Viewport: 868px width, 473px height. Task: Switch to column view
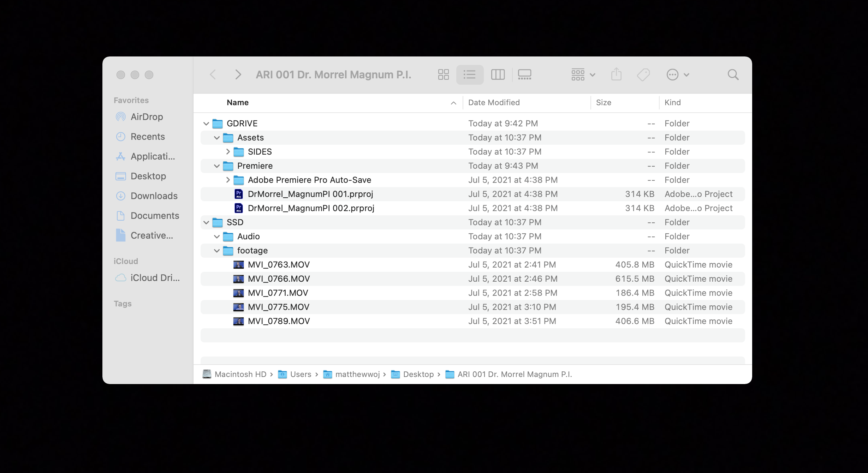pos(498,74)
